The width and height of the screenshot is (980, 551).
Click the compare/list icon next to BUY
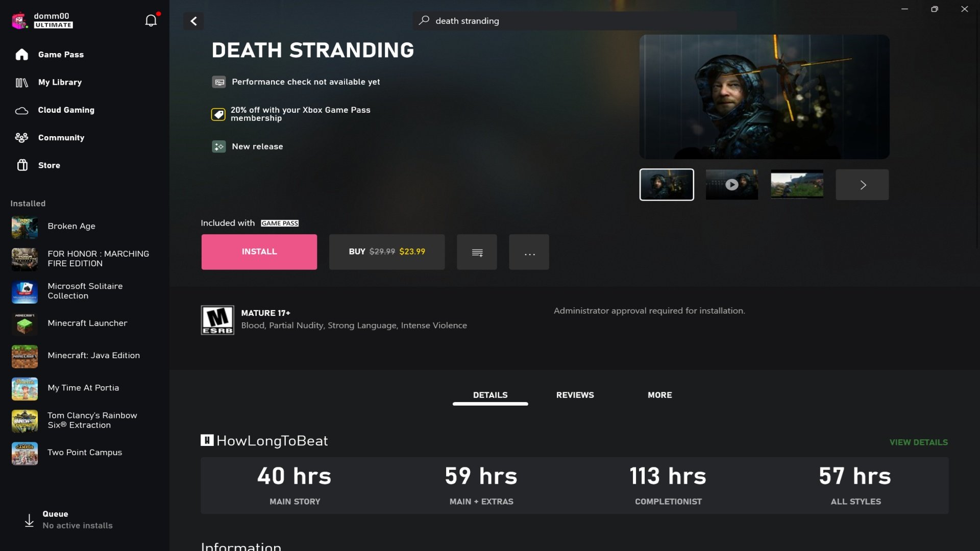click(477, 252)
